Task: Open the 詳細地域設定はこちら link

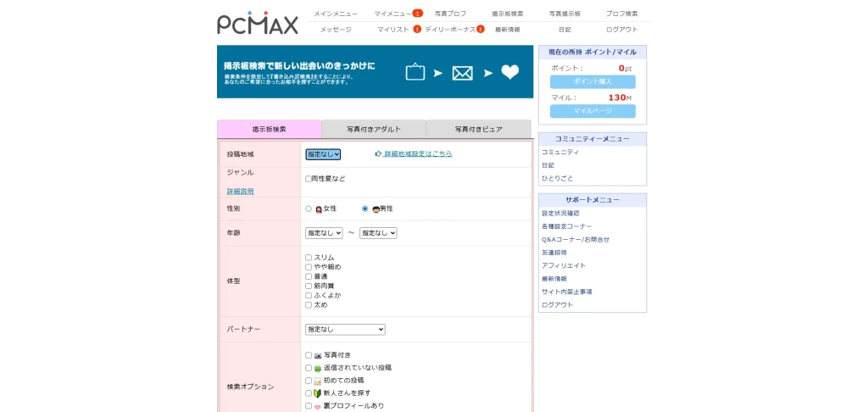Action: click(418, 154)
